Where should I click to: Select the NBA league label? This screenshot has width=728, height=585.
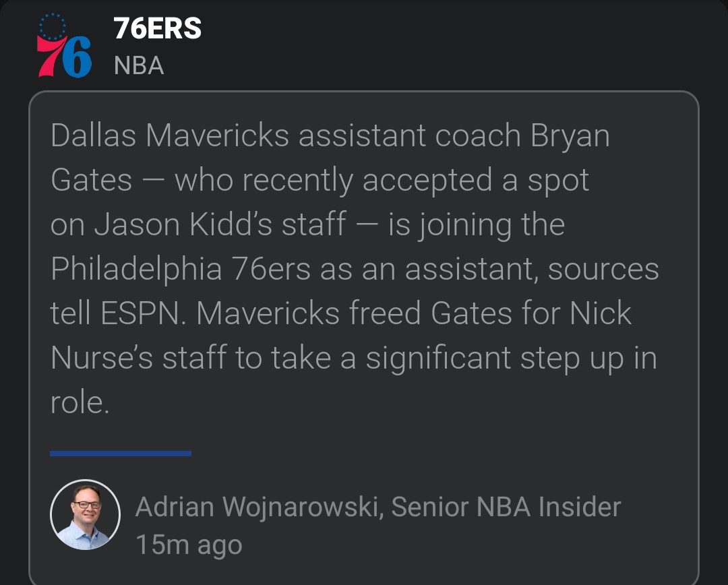coord(139,65)
